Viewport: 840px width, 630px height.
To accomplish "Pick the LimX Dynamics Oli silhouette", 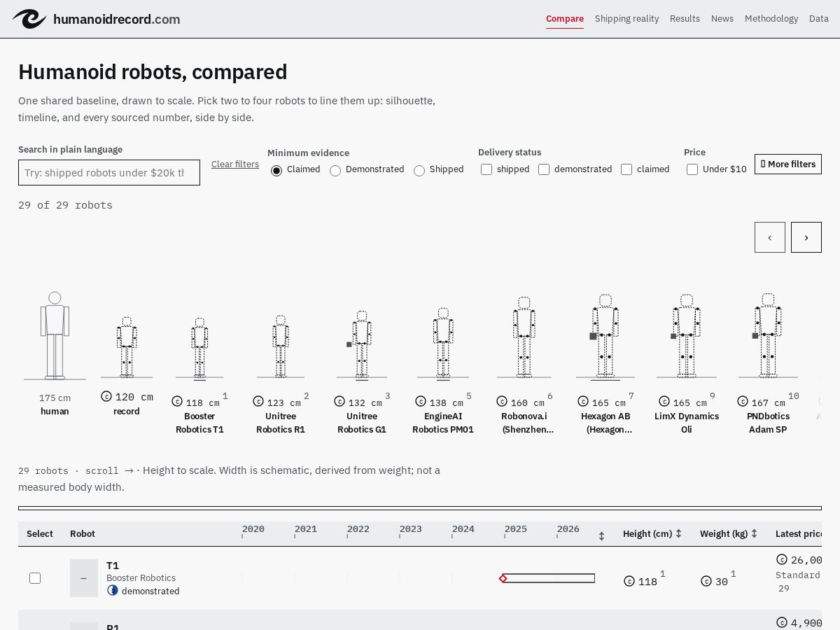I will point(687,336).
